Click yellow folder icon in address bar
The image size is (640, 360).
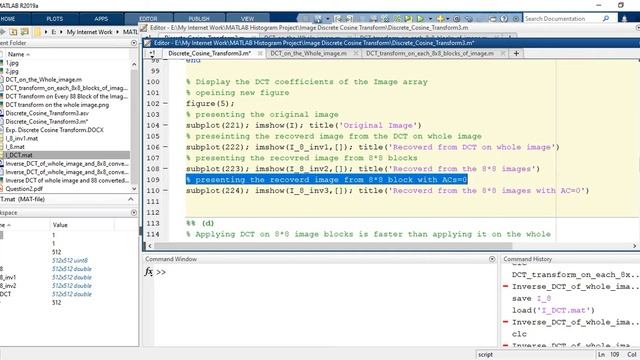click(x=38, y=31)
